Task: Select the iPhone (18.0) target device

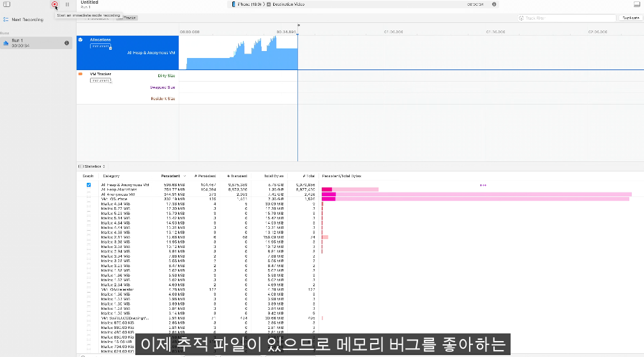Action: point(247,4)
